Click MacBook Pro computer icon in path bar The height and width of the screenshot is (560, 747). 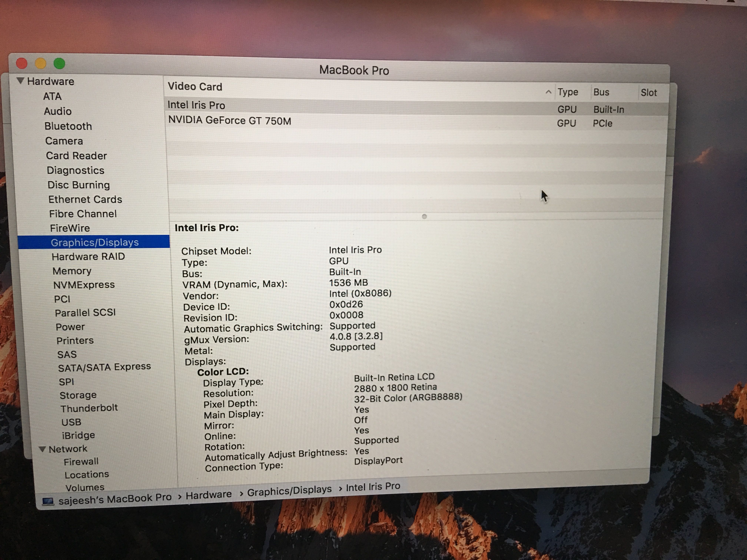(48, 501)
